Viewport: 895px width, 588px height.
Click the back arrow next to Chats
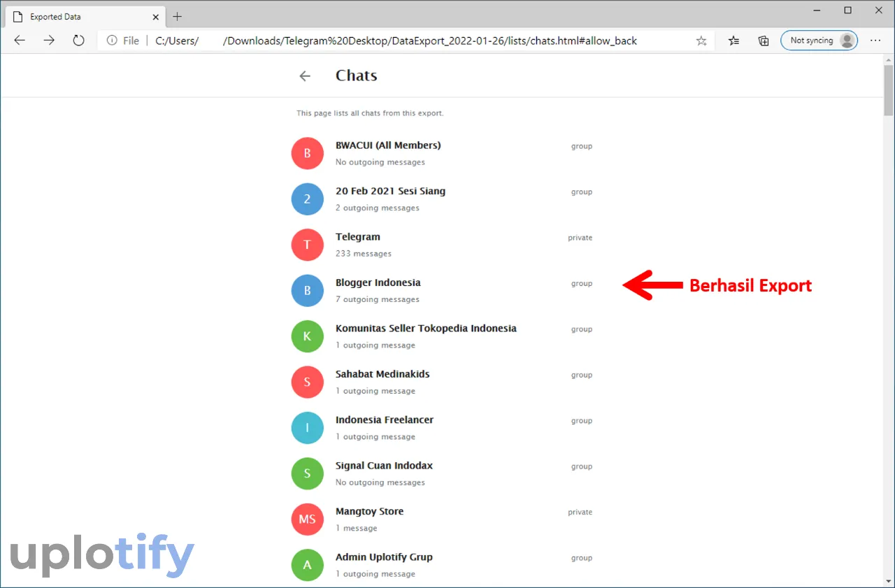[305, 76]
